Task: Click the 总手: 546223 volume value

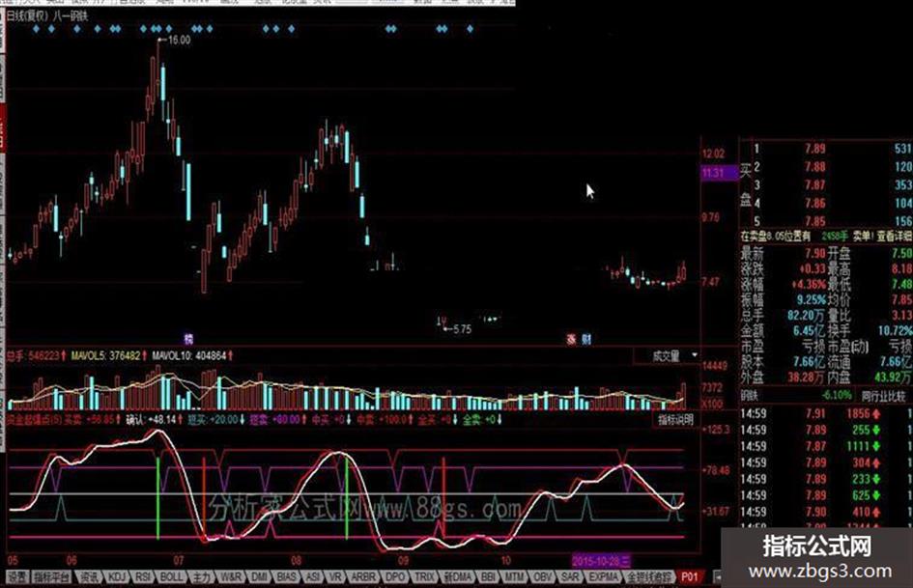Action: 34,355
